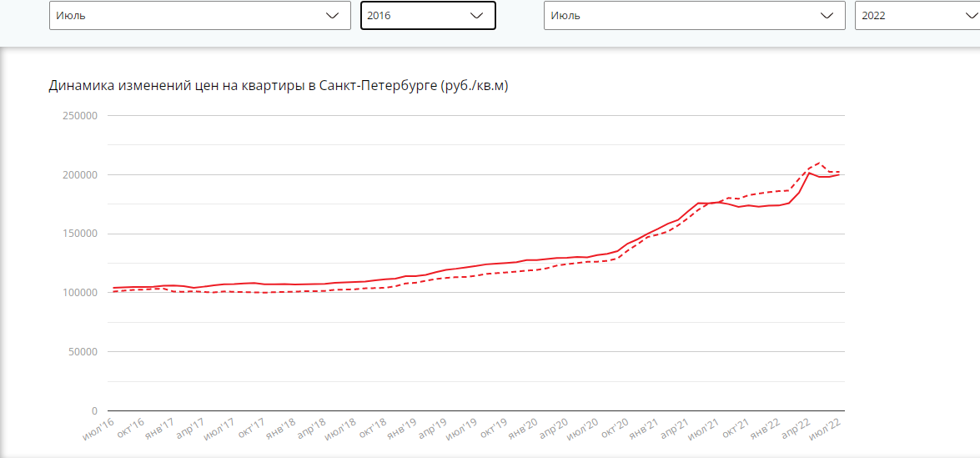Screen dimensions: 980x458
Task: Click the chart title about Санкт-Петербург prices
Action: pos(278,86)
